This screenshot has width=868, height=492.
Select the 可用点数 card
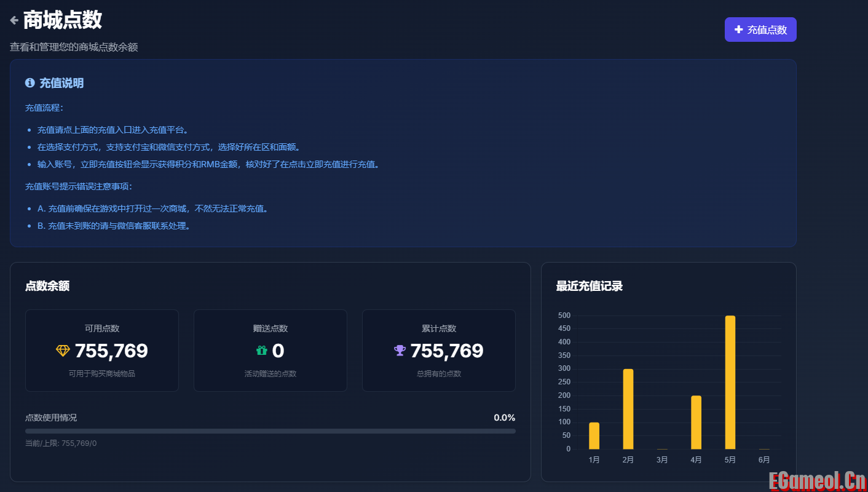tap(102, 350)
